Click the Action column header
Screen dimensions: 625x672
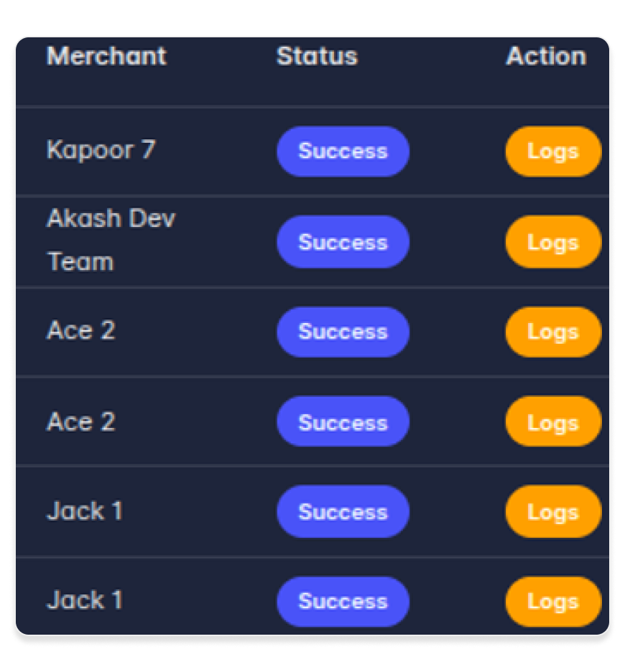coord(546,56)
